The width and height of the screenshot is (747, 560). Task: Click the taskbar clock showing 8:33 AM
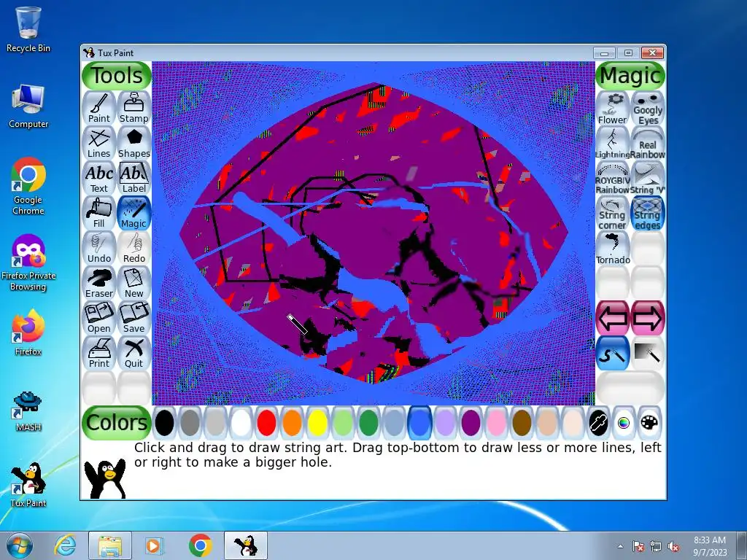[709, 545]
